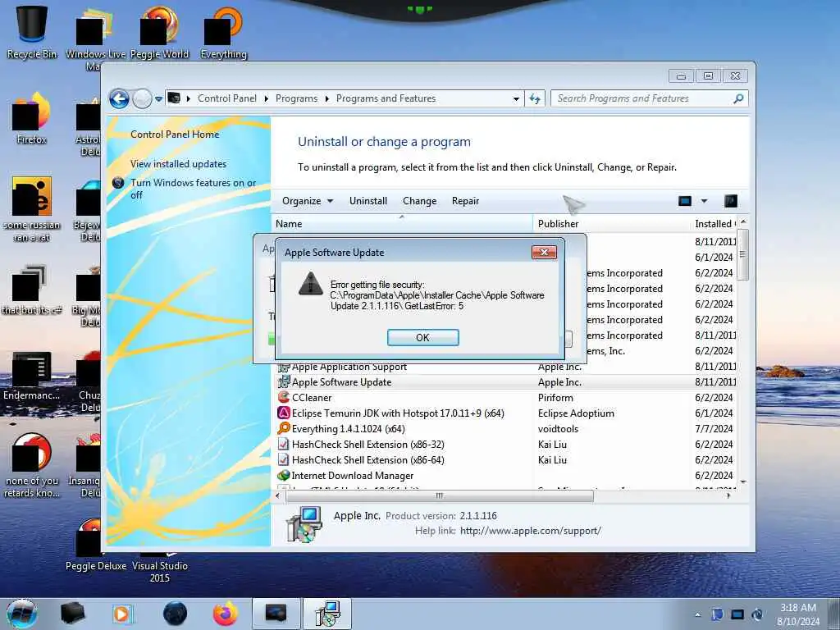840x630 pixels.
Task: Click the Firefox taskbar icon
Action: coord(225,614)
